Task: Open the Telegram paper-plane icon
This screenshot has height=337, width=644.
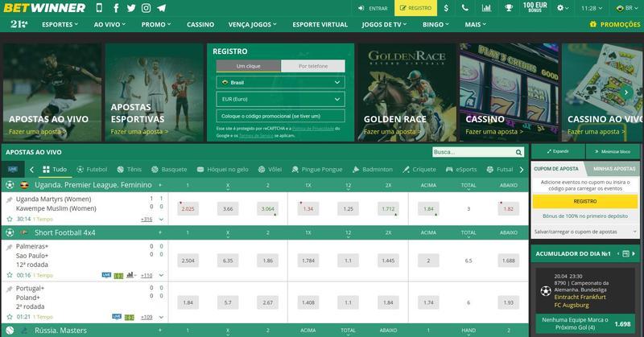Action: coord(162,8)
